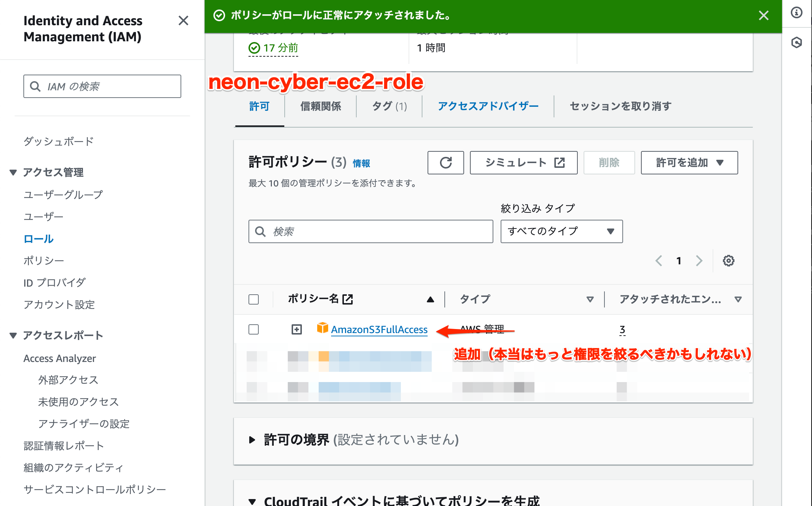The width and height of the screenshot is (812, 506).
Task: Click the 情報 link beside 許可ポリシー
Action: pos(362,164)
